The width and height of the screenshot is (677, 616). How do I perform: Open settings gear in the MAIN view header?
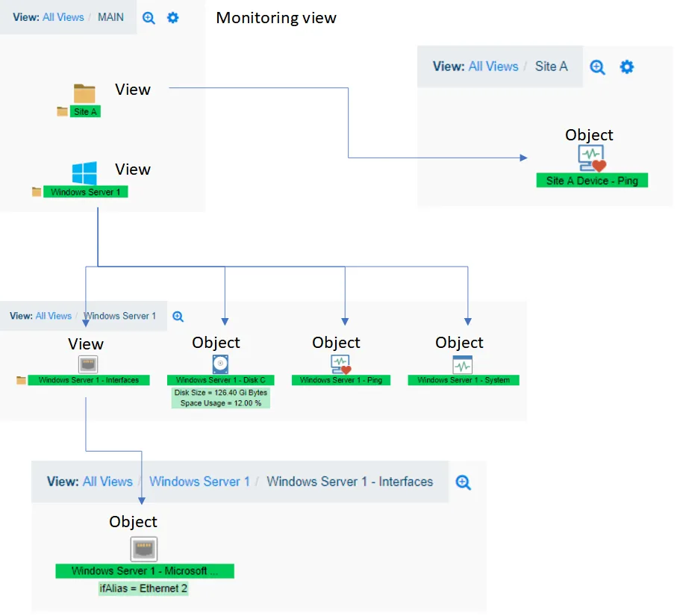coord(172,18)
